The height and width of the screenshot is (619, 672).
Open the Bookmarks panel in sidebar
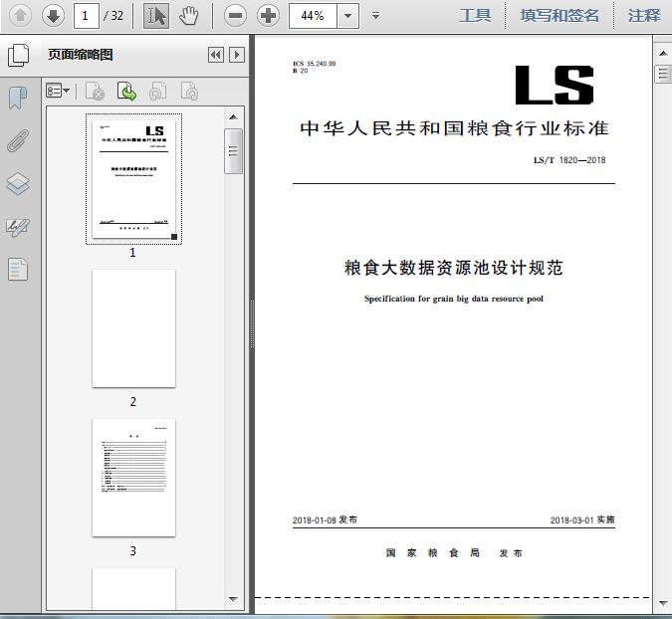pyautogui.click(x=18, y=98)
